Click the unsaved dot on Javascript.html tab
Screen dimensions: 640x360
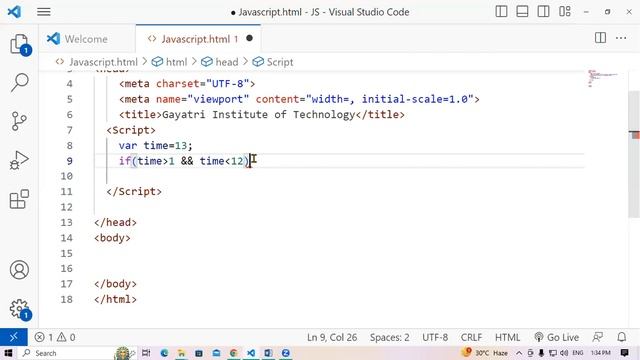[249, 38]
